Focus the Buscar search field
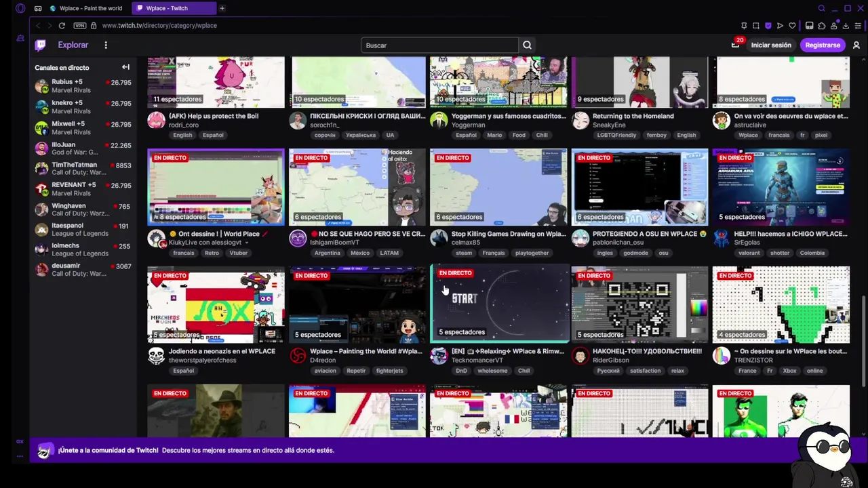The image size is (868, 488). click(440, 45)
